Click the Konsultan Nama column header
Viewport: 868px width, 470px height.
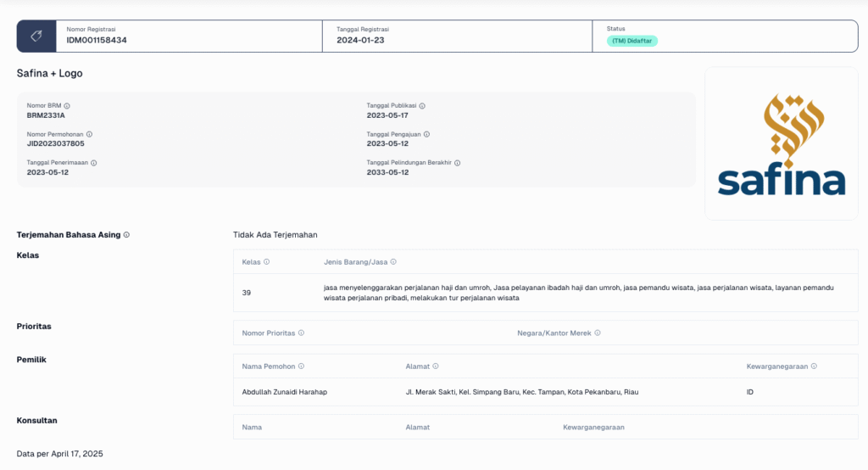point(252,428)
